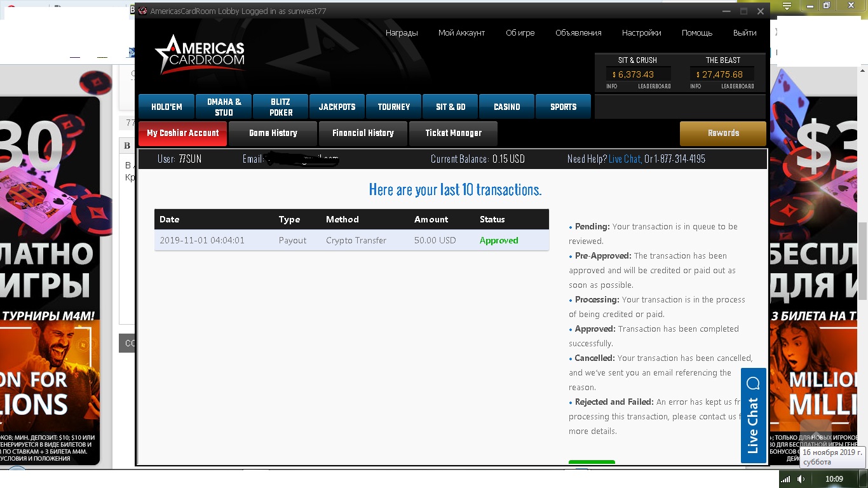Switch to the HOLD'EM tab
Screen dimensions: 868x488
tap(166, 107)
